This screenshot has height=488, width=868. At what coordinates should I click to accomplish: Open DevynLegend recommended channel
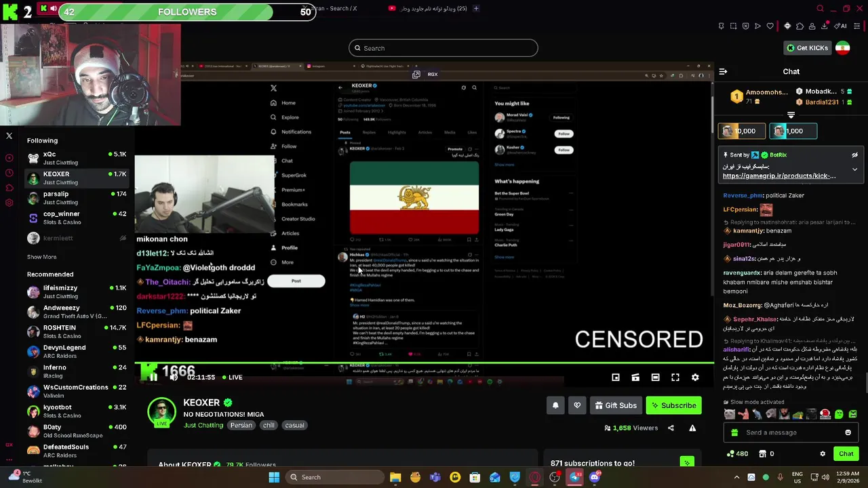point(77,351)
